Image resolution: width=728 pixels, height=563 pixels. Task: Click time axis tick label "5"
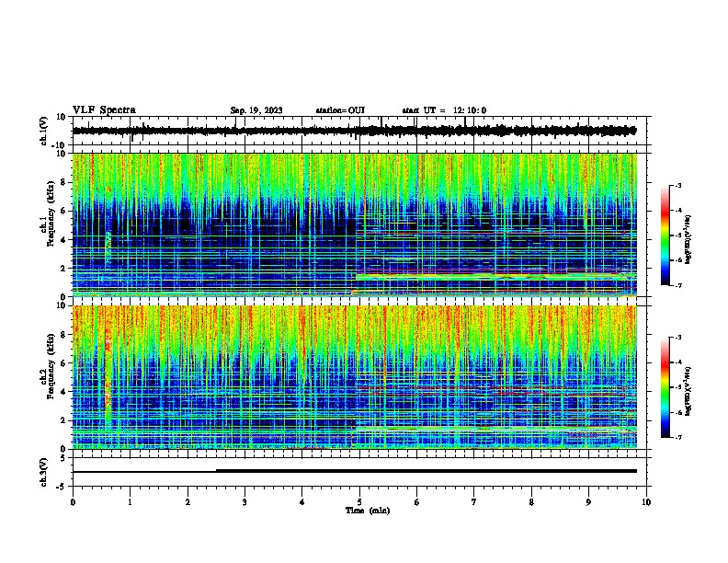(359, 502)
